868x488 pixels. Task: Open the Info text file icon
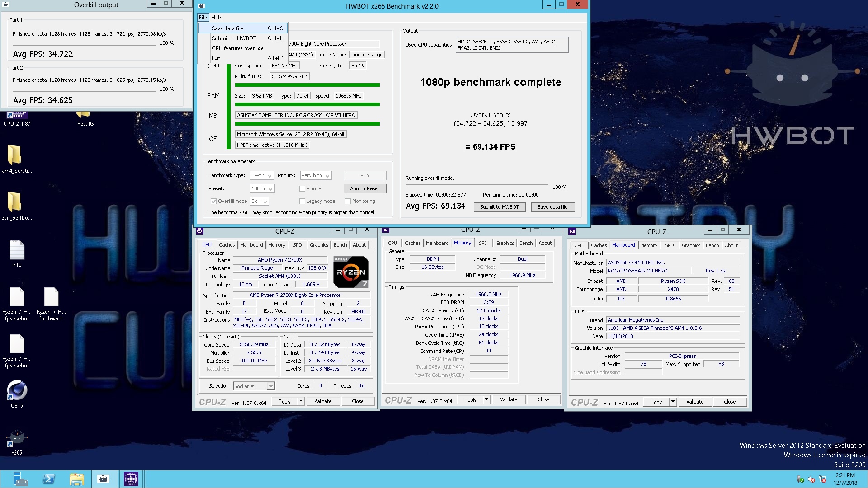[17, 253]
